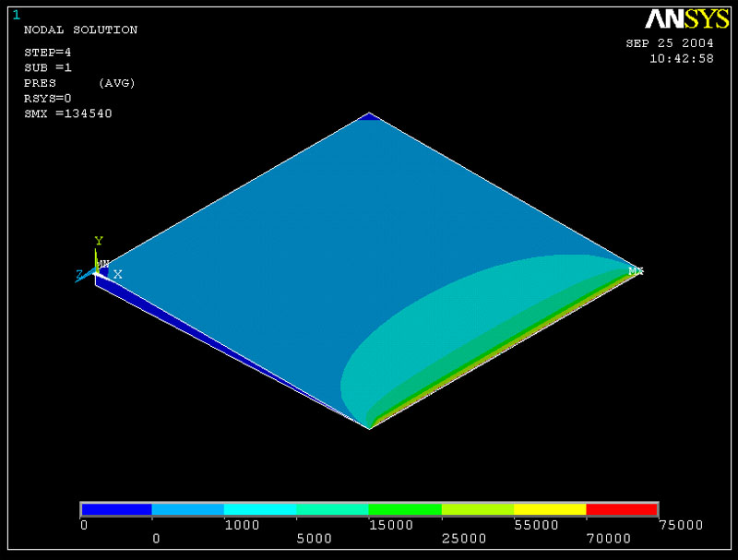Viewport: 738px width, 560px height.
Task: Click the 15000 legend value
Action: tap(391, 525)
